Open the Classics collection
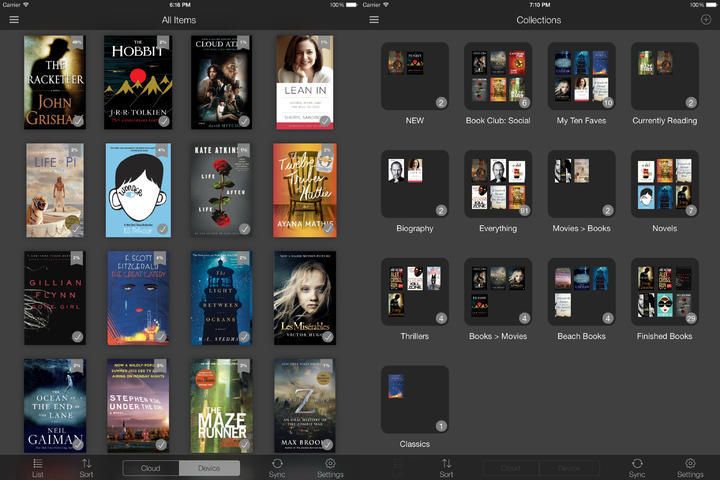The width and height of the screenshot is (720, 480). click(x=414, y=400)
